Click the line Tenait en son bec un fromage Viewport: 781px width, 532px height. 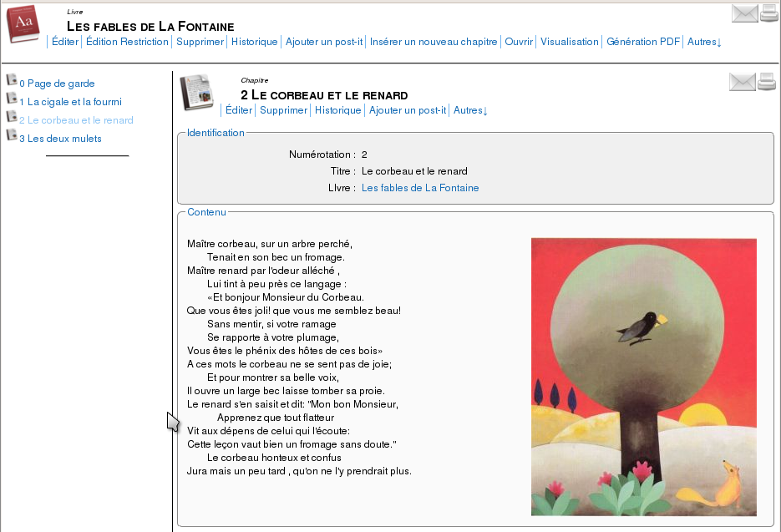[276, 257]
